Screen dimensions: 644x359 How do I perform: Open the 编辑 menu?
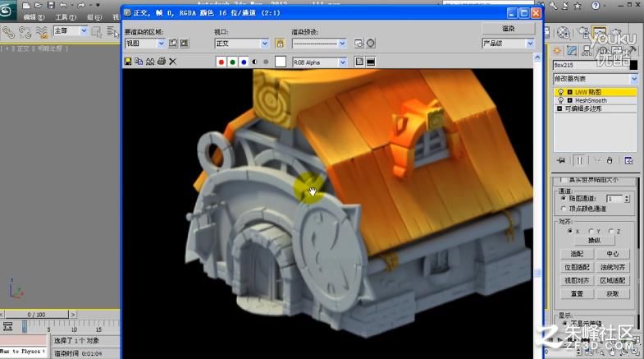click(x=34, y=17)
